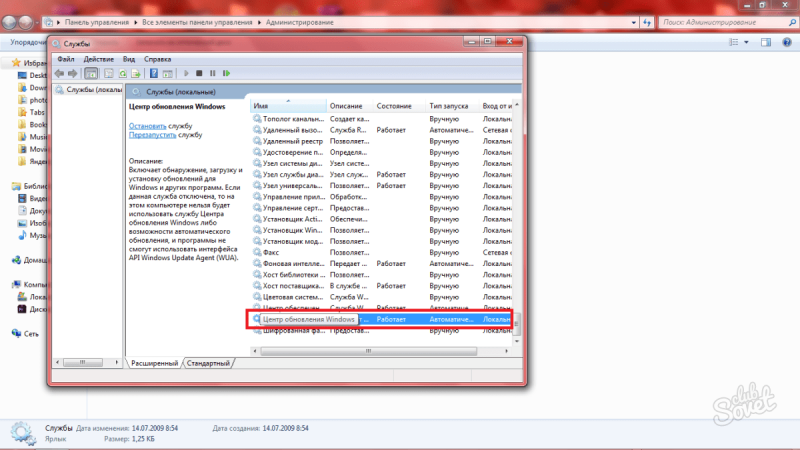Screen dimensions: 800x450
Task: Select the Удаленный реестр service row
Action: [x=381, y=141]
